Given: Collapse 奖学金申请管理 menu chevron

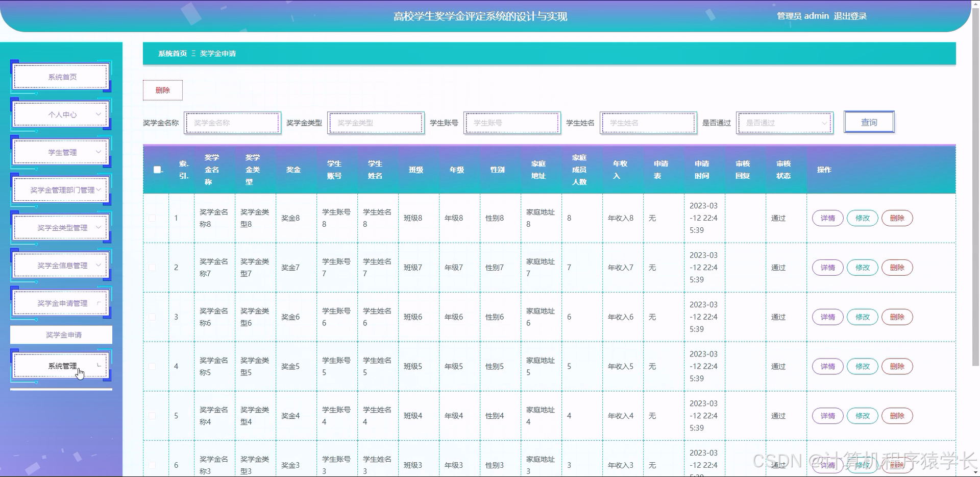Looking at the screenshot, I should click(x=99, y=303).
